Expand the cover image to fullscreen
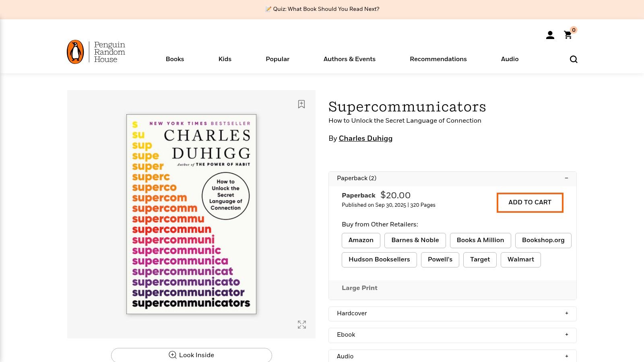 pos(302,325)
